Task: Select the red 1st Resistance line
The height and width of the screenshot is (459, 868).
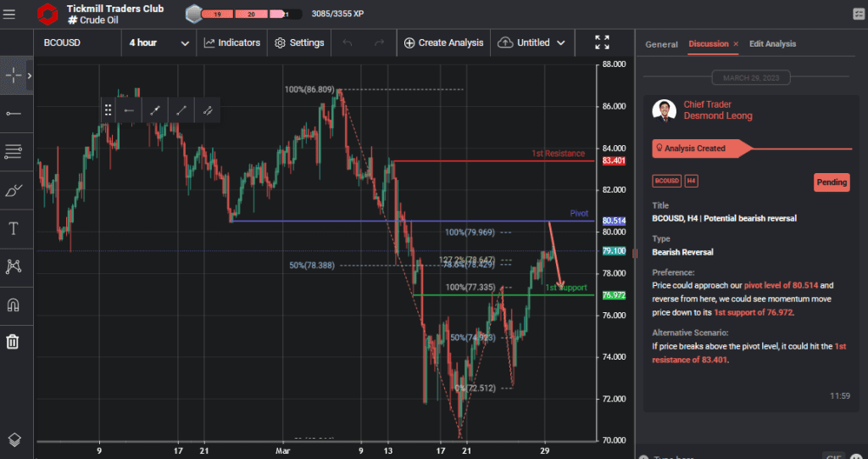Action: (x=492, y=160)
